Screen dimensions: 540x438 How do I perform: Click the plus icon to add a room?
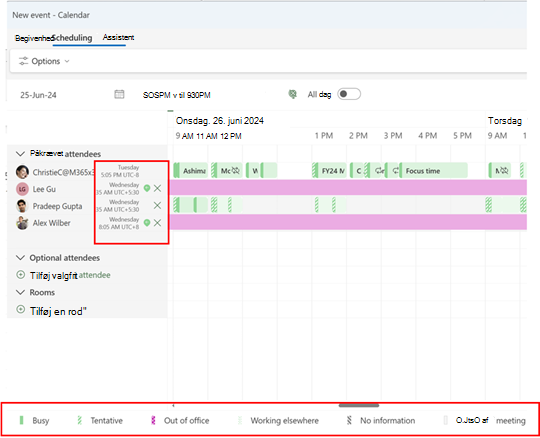coord(21,309)
